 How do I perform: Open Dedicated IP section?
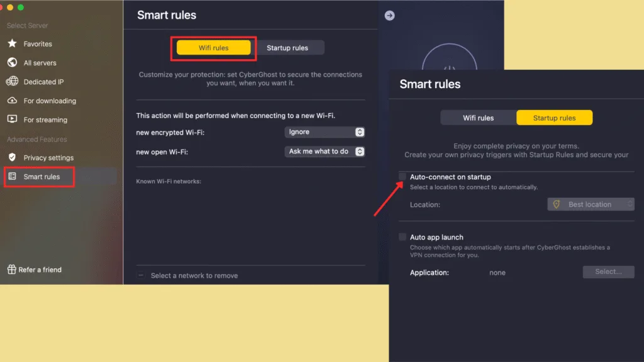click(x=43, y=82)
